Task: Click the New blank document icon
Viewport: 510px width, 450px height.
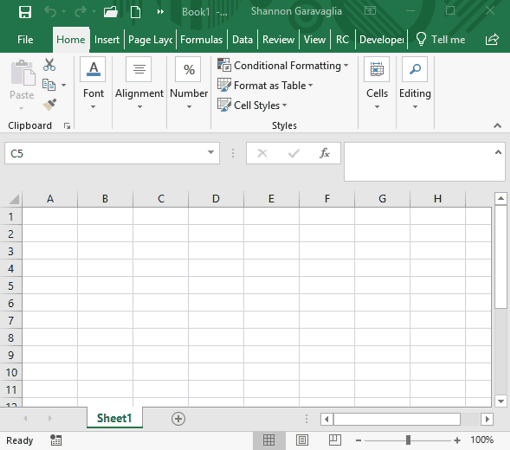Action: click(x=135, y=12)
